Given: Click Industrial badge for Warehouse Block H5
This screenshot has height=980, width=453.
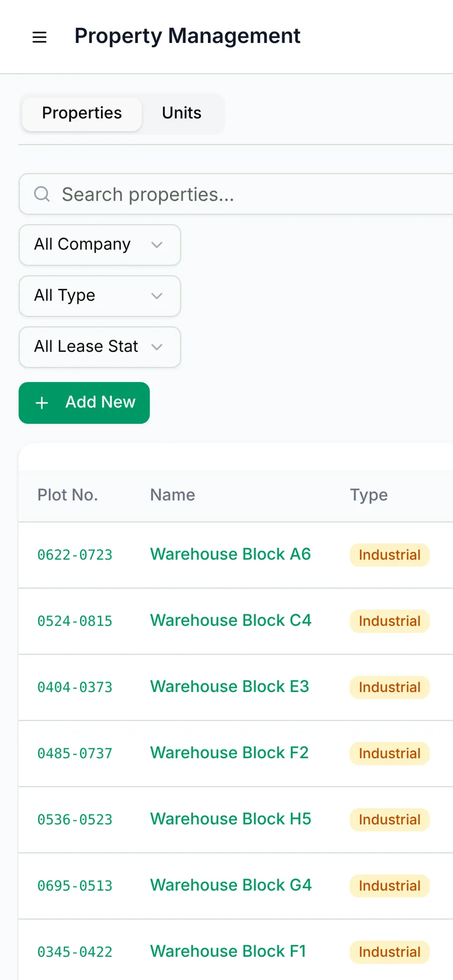Looking at the screenshot, I should point(390,820).
